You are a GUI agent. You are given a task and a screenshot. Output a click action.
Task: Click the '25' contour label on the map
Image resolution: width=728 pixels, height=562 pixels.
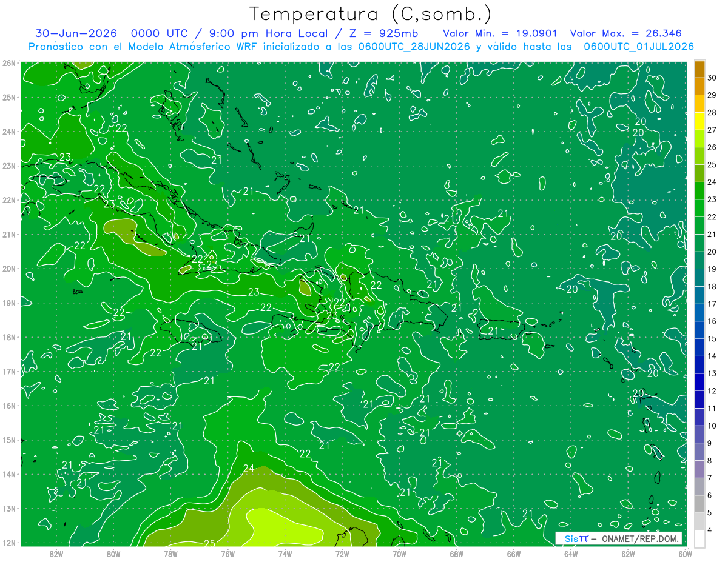(x=210, y=543)
